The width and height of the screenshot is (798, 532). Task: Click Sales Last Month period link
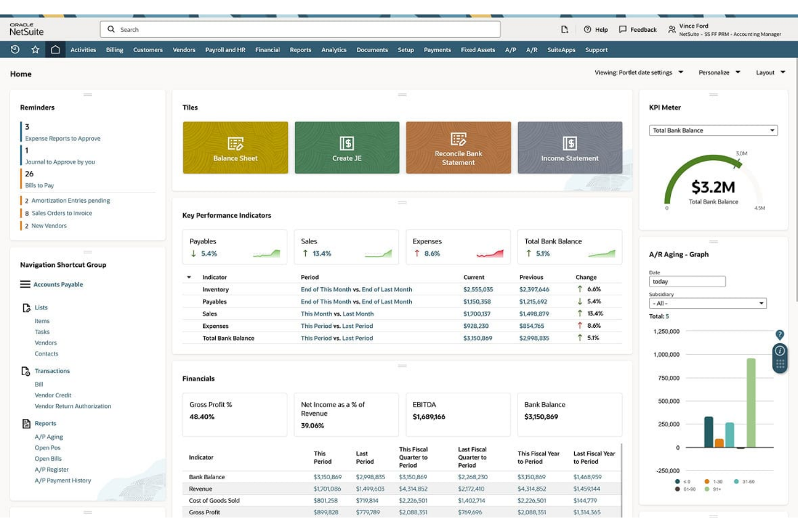pyautogui.click(x=358, y=314)
